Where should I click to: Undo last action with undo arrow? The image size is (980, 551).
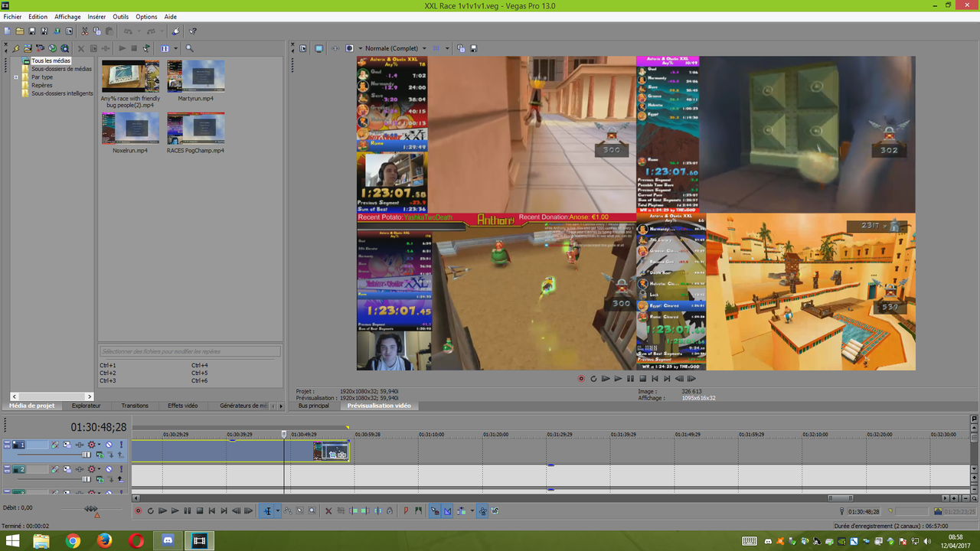[x=128, y=31]
